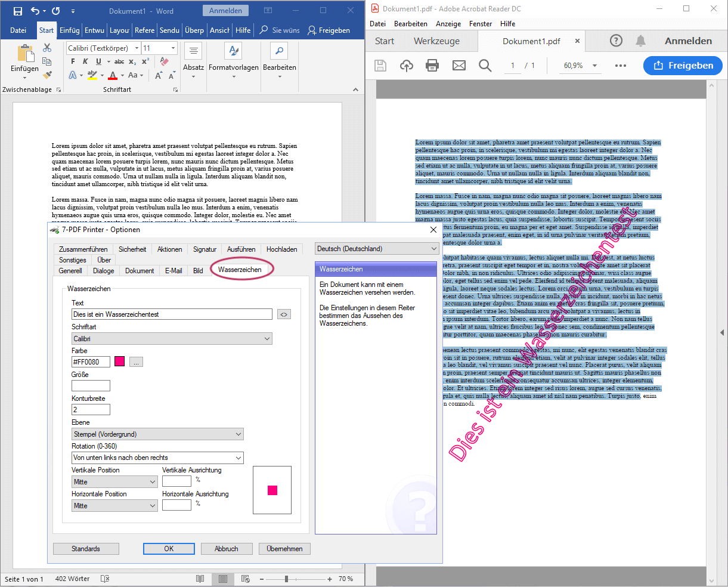
Task: Click the Anmelden button in Word's title bar
Action: (225, 11)
